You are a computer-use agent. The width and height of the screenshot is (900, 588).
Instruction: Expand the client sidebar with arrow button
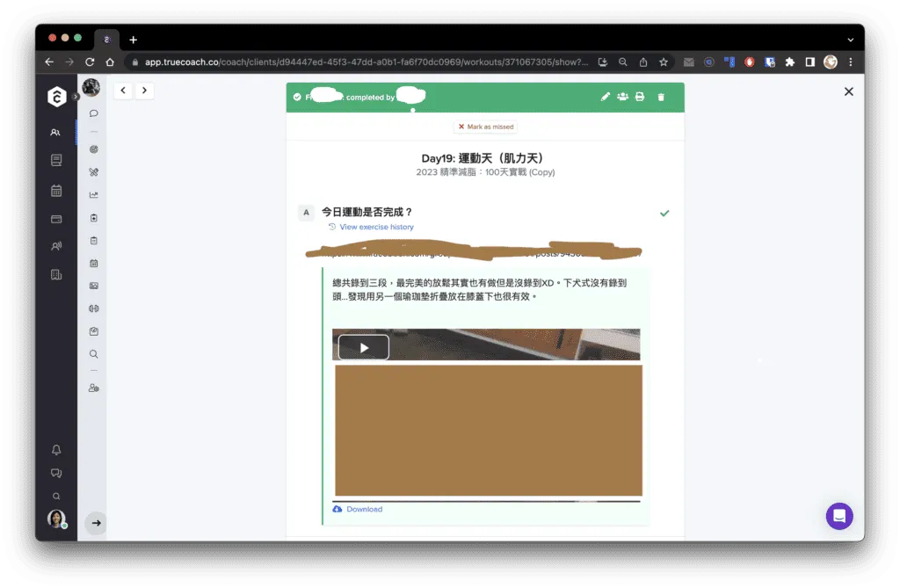coord(96,523)
